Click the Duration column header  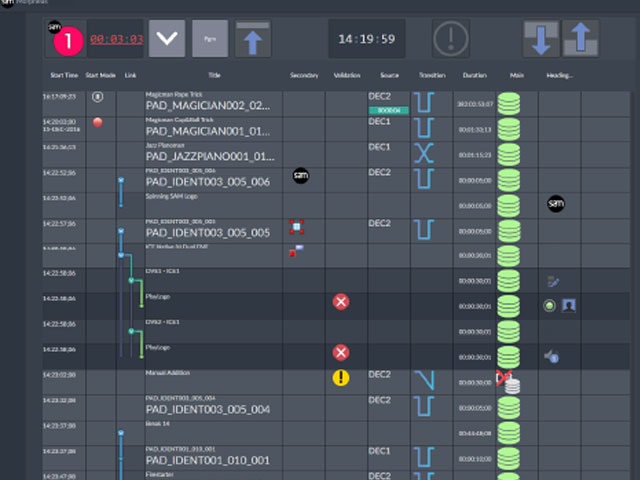pyautogui.click(x=475, y=75)
